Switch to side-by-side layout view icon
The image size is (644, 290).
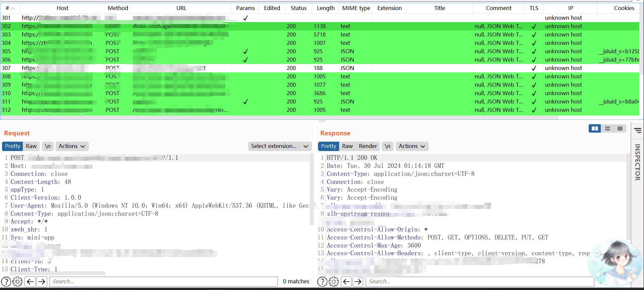pyautogui.click(x=595, y=129)
